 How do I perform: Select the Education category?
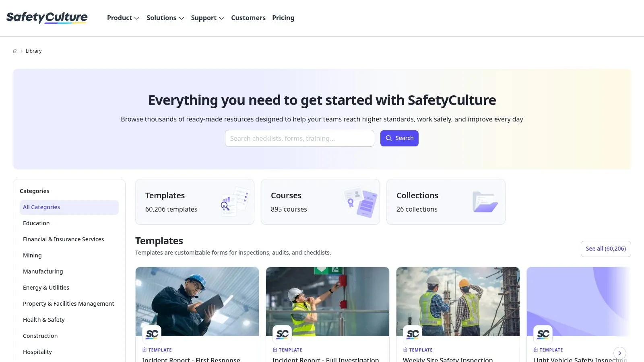click(x=69, y=223)
